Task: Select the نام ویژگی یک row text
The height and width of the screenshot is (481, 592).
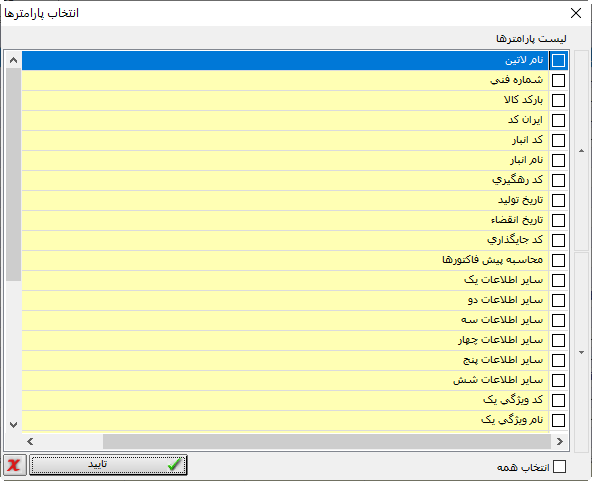Action: tap(512, 420)
